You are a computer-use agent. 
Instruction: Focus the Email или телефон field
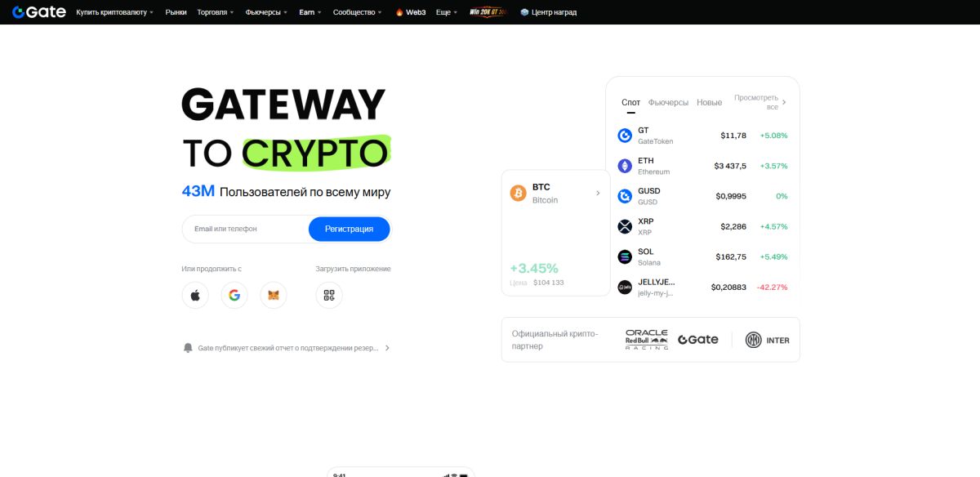click(x=245, y=229)
